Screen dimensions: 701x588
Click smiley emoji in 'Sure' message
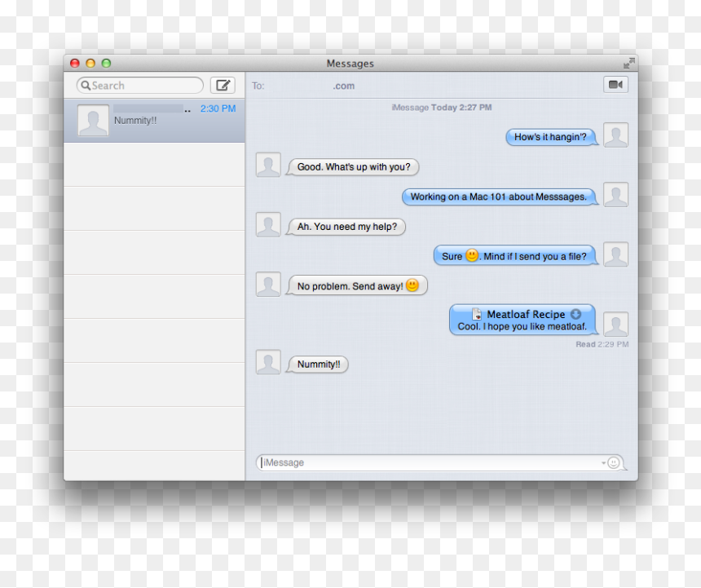[472, 255]
